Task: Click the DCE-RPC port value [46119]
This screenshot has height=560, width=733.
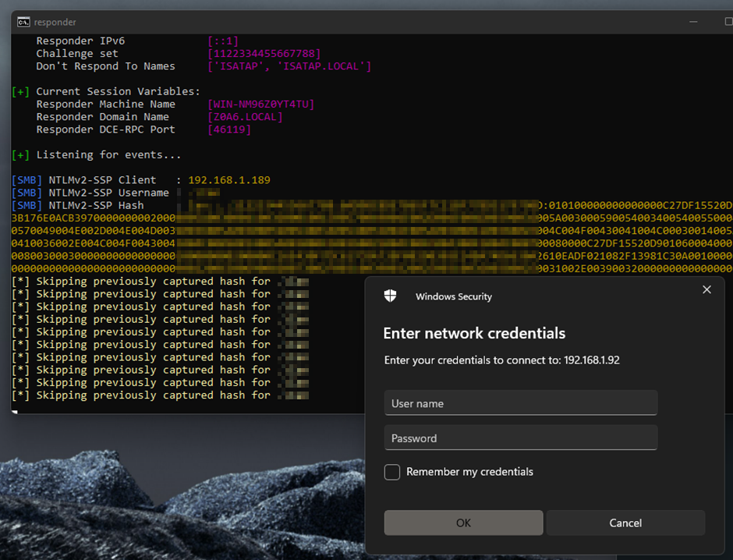Action: click(229, 129)
